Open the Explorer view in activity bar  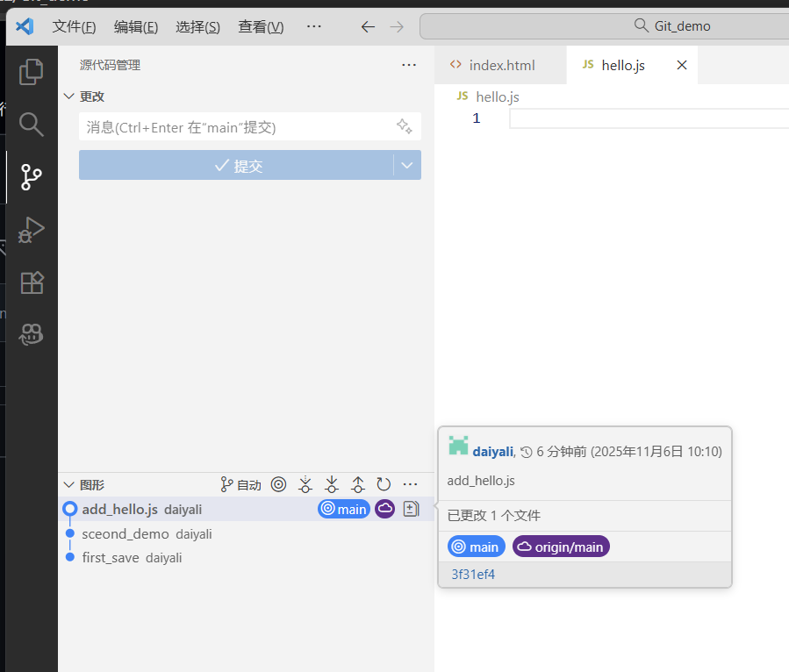tap(31, 72)
